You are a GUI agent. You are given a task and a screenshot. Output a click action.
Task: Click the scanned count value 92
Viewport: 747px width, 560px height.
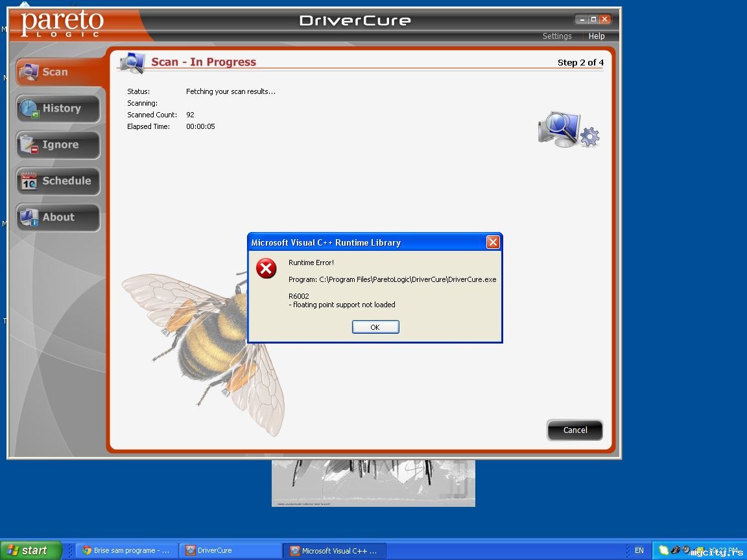[x=190, y=115]
